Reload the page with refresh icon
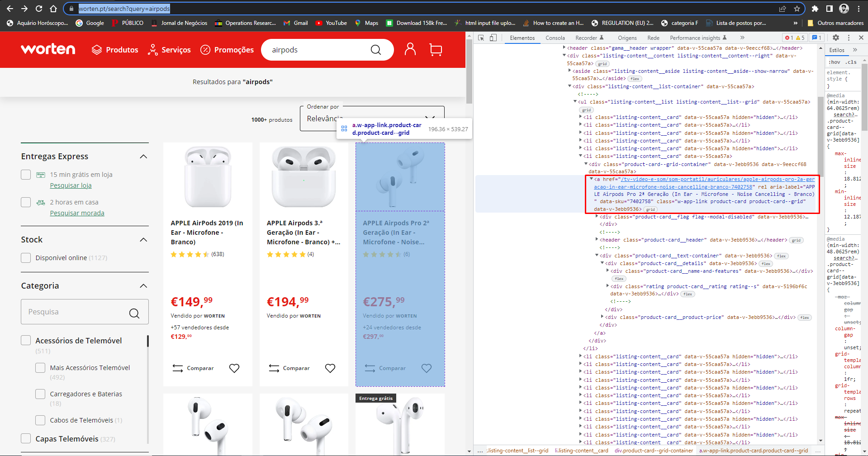The width and height of the screenshot is (868, 456). pos(39,9)
